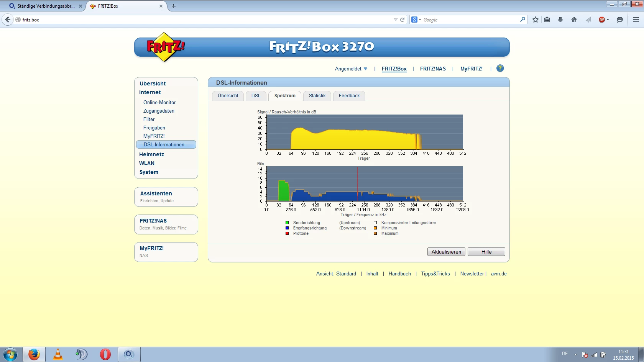Open the address bar history dropdown arrow
644x362 pixels.
tap(396, 20)
